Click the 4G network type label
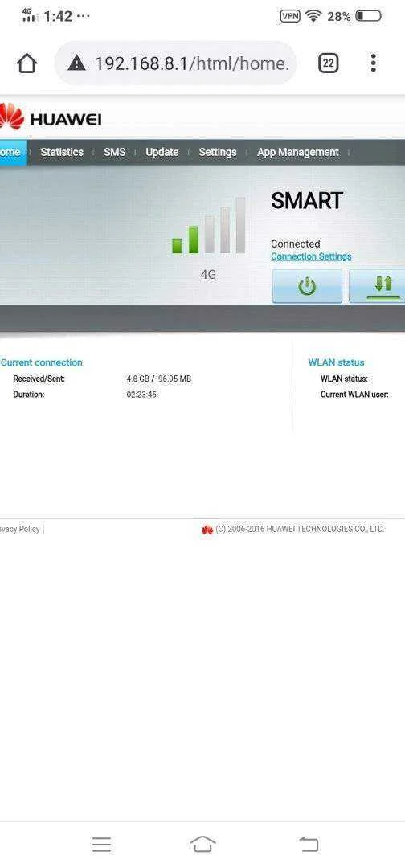This screenshot has width=405, height=868. pyautogui.click(x=208, y=274)
